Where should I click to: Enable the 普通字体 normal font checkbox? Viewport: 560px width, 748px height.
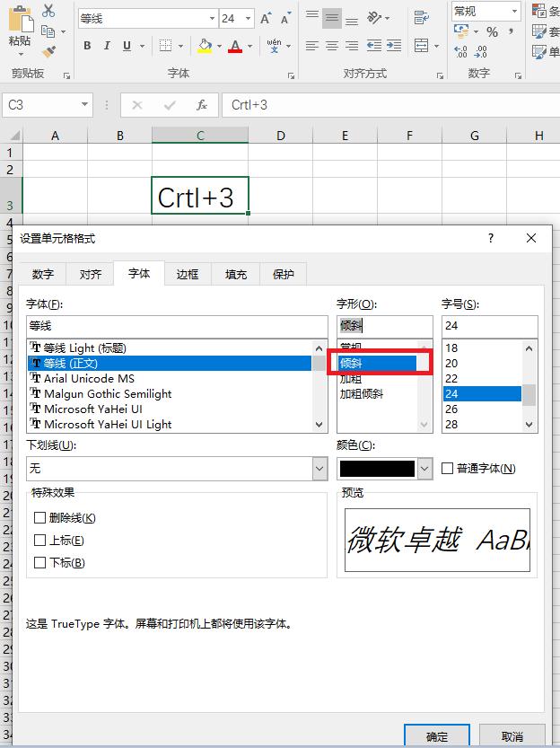[x=447, y=469]
